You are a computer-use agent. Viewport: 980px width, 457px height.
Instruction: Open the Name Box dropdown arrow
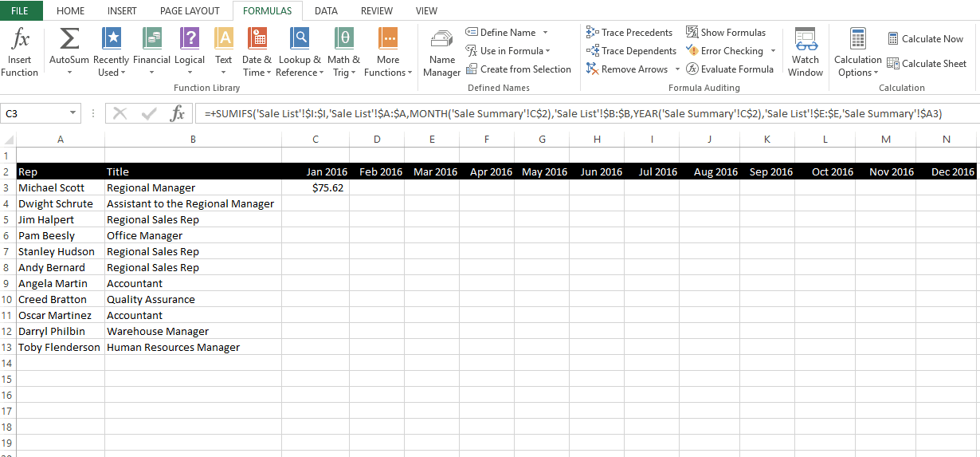(x=73, y=114)
